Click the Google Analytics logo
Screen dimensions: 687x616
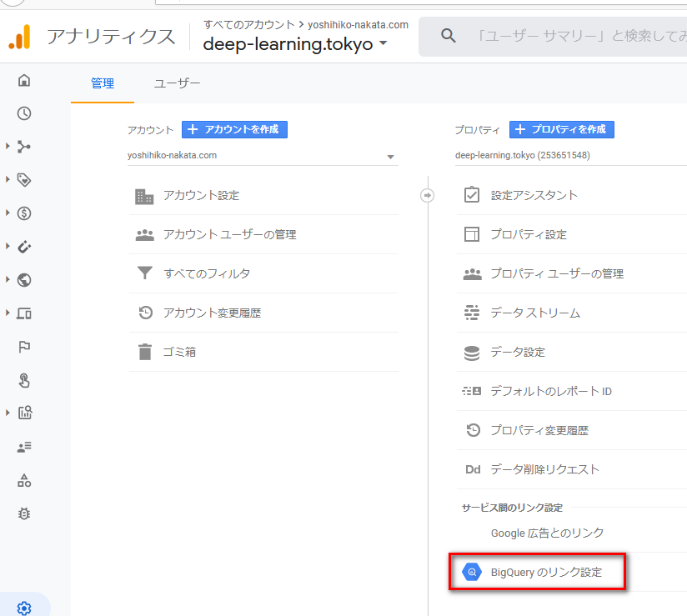(20, 37)
